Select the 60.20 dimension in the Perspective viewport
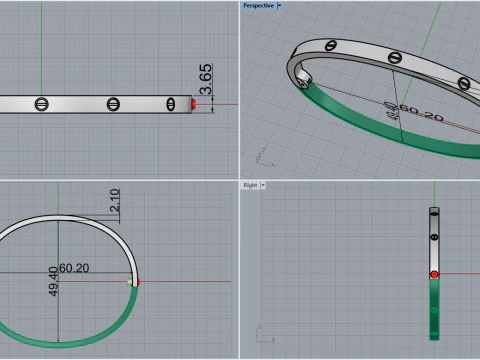 coord(421,113)
